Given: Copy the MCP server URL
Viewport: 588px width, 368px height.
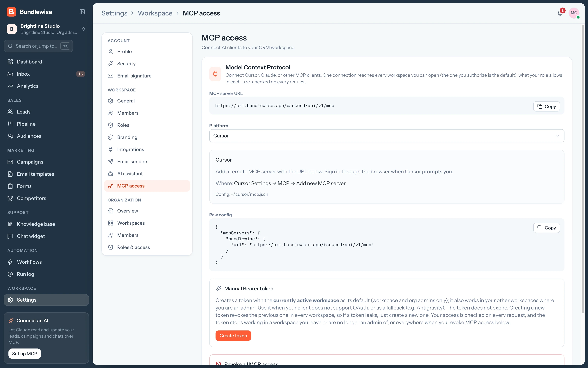Looking at the screenshot, I should coord(546,106).
